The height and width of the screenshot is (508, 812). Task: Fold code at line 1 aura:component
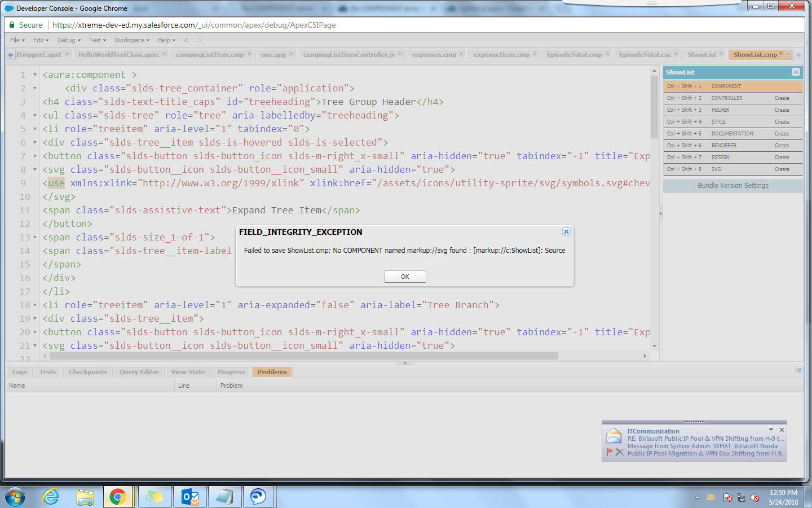tap(35, 75)
